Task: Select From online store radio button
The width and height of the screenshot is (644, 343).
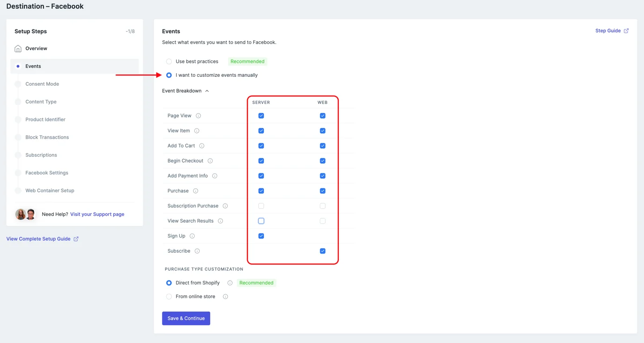Action: 169,296
